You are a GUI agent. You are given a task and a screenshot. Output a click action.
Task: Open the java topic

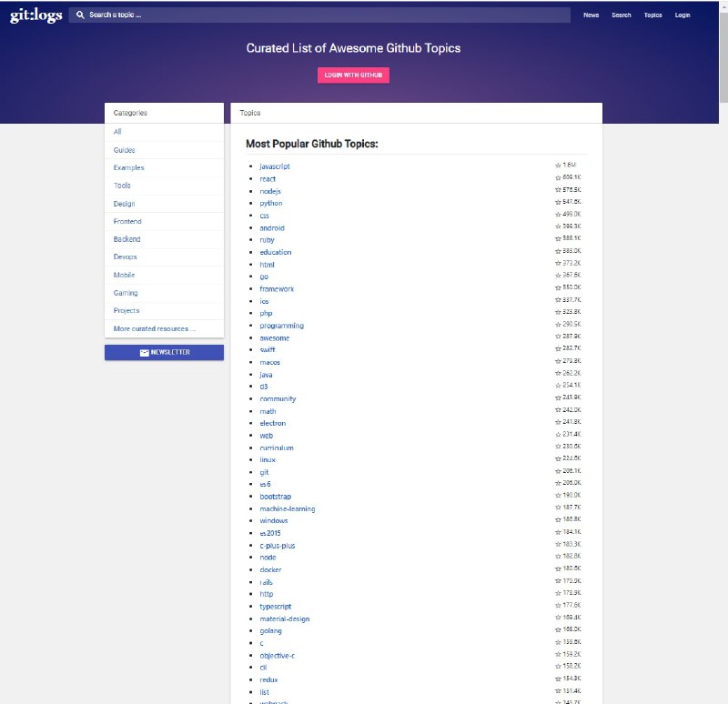coord(266,375)
